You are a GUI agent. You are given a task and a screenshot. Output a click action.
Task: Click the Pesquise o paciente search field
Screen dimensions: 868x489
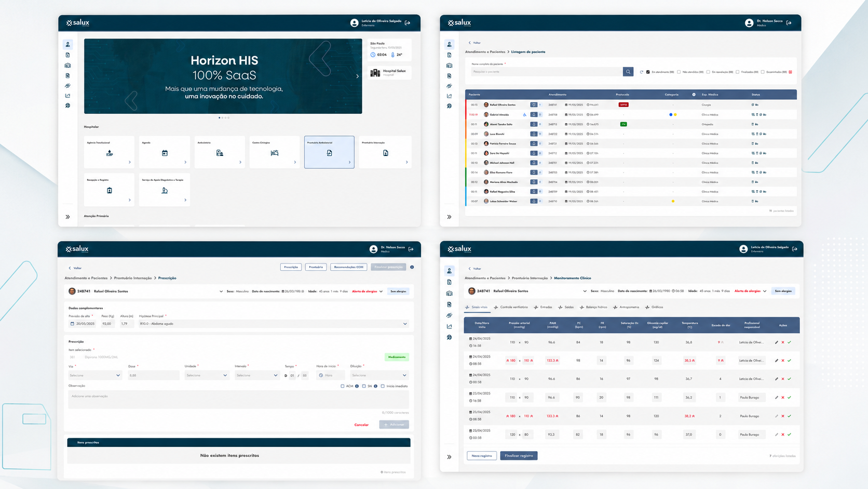(547, 72)
